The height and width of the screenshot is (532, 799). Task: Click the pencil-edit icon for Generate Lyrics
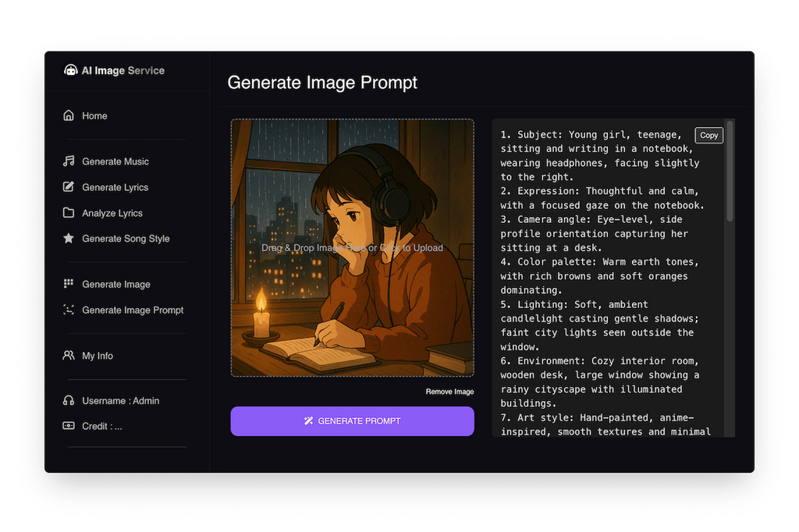(x=69, y=186)
